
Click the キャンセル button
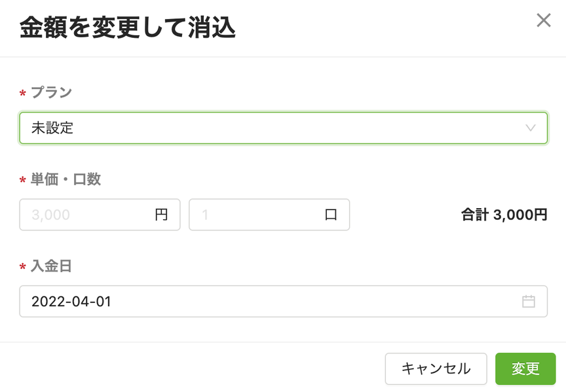tap(436, 368)
